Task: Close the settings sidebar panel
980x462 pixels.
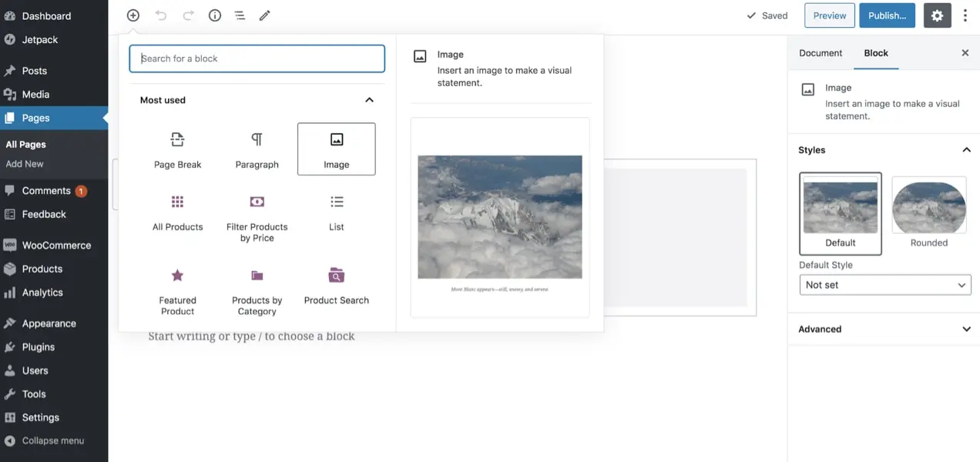Action: coord(965,53)
